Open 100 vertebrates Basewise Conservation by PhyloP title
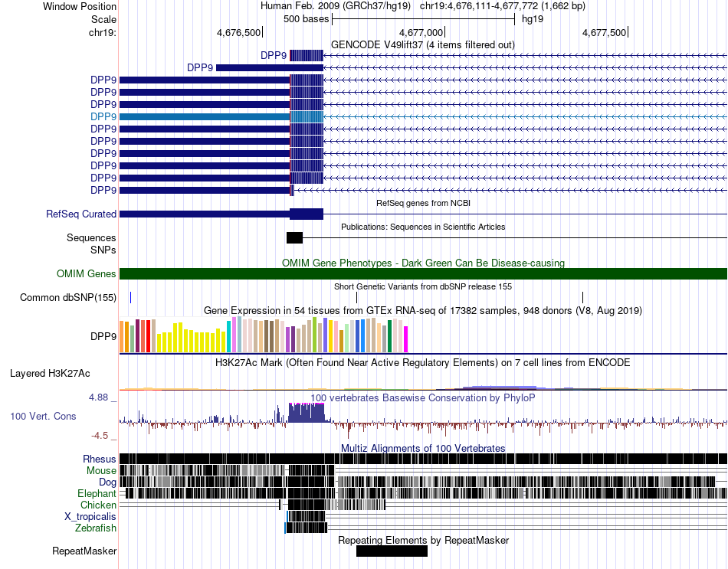Screen dimensions: 728x569 click(422, 397)
